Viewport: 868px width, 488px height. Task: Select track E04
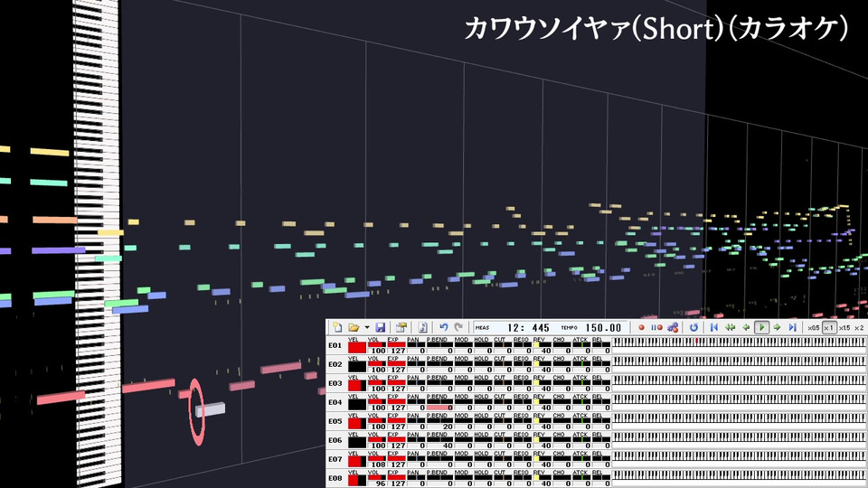pyautogui.click(x=335, y=402)
